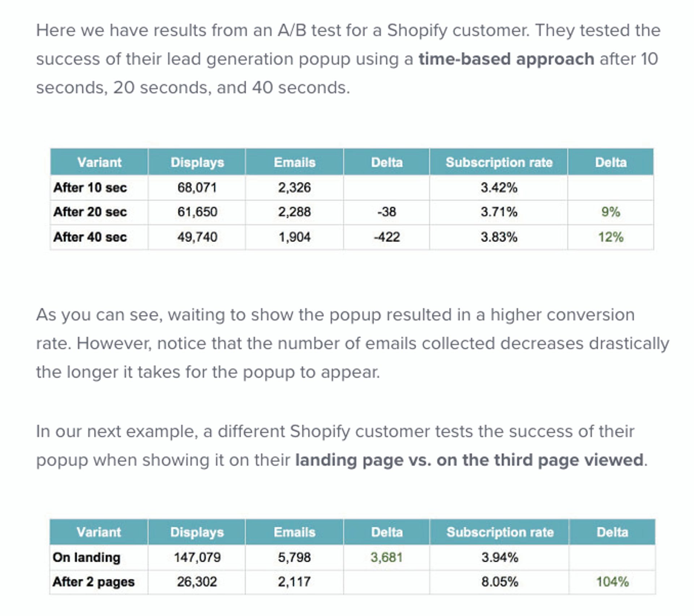Click the "On landing" row label
Image resolution: width=694 pixels, height=616 pixels.
86,557
